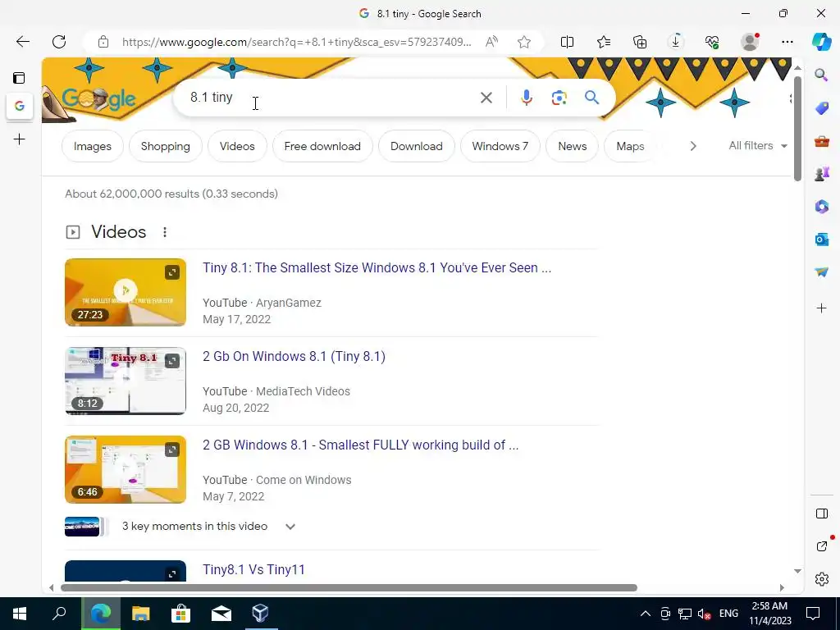
Task: Open sidebar Shopping tag icon
Action: [821, 108]
